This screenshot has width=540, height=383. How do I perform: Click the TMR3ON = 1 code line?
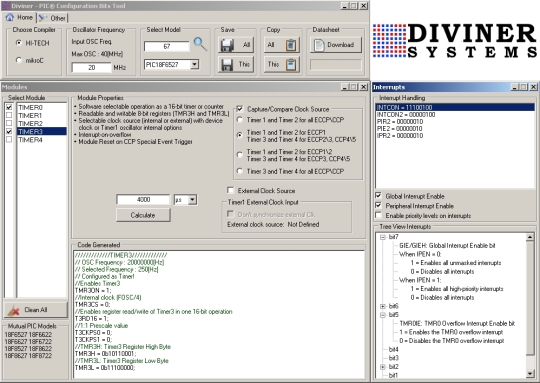click(93, 290)
